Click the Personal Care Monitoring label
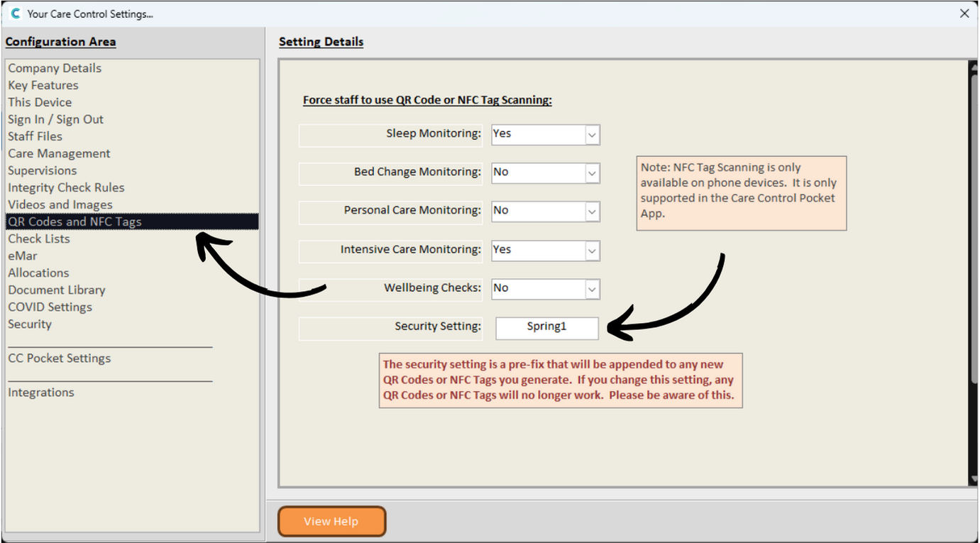 click(413, 210)
